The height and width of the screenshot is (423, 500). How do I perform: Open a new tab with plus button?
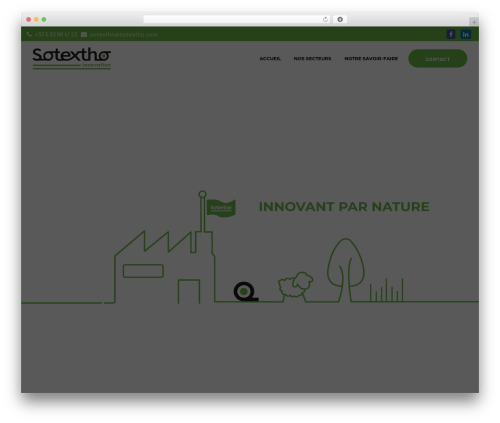[474, 22]
